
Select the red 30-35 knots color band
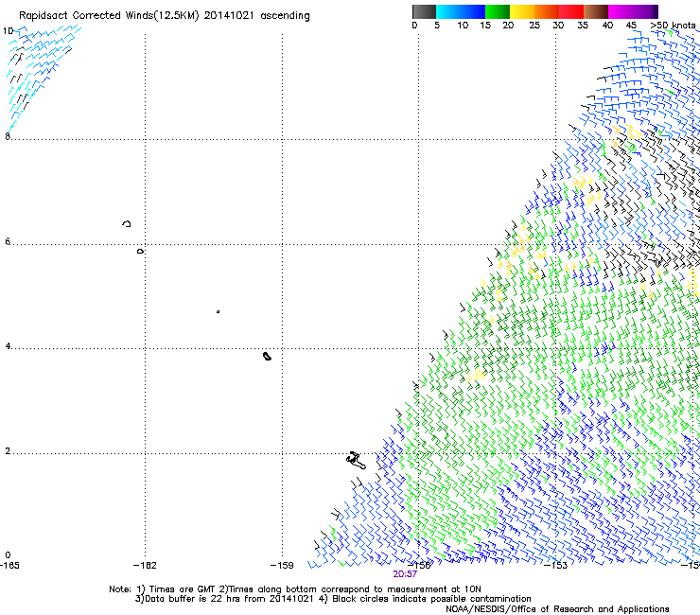point(571,11)
